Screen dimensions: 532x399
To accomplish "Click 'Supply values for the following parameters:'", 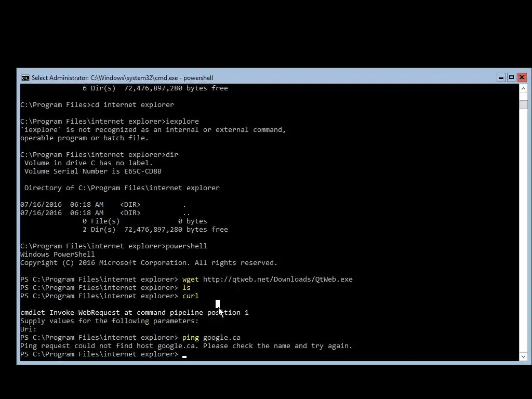I will 109,321.
